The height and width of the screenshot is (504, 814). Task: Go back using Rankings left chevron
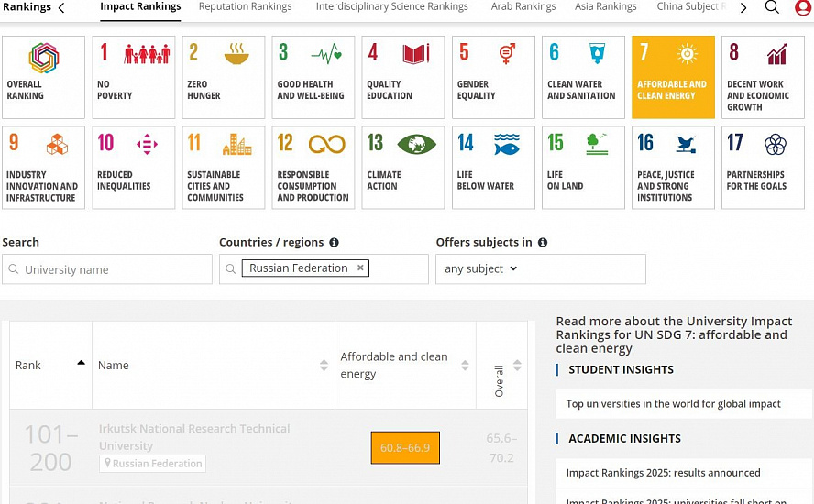point(61,7)
